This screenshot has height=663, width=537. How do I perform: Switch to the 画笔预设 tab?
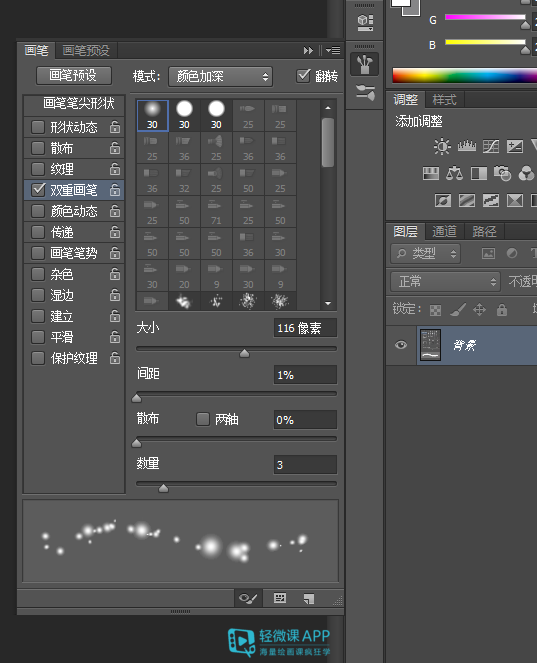point(86,51)
